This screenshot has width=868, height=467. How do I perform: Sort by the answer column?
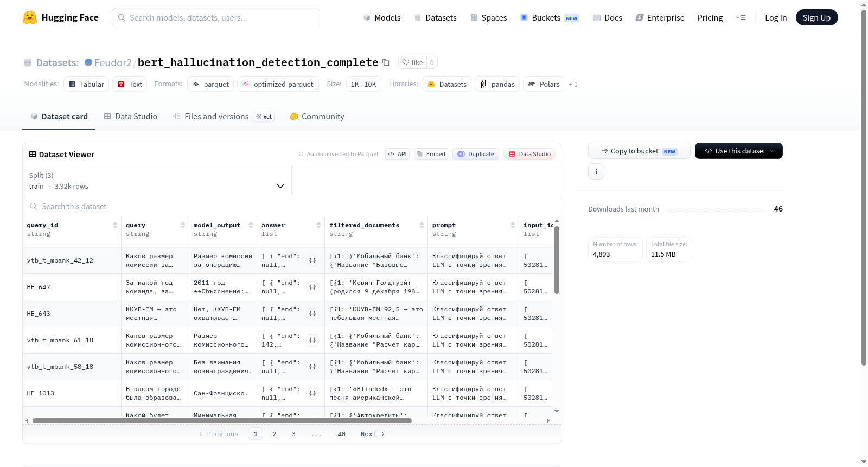[318, 225]
